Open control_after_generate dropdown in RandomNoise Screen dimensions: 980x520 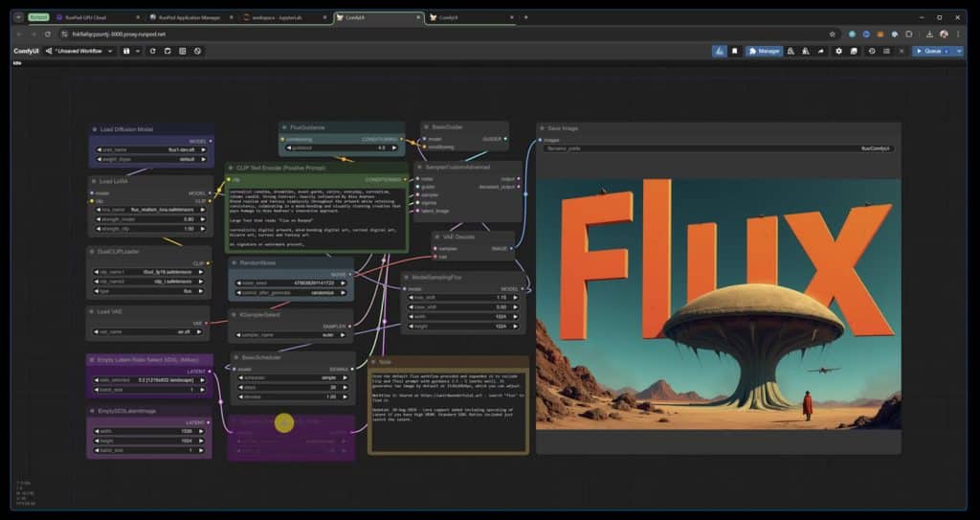tap(293, 292)
